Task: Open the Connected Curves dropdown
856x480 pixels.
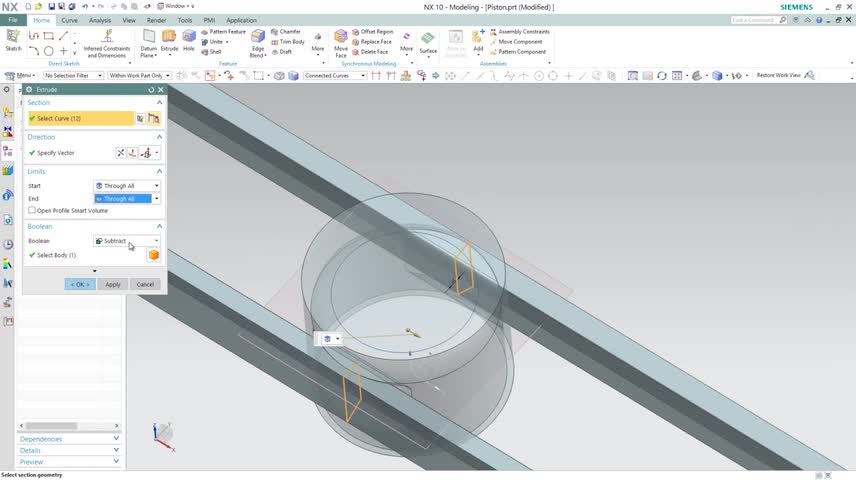Action: click(335, 75)
